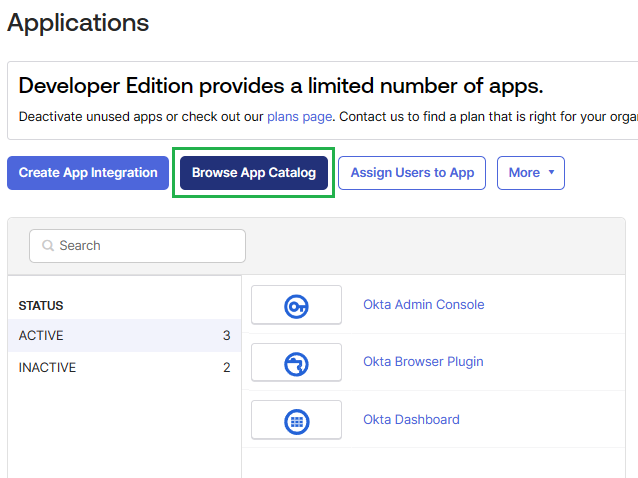This screenshot has width=638, height=478.
Task: Filter by INACTIVE status
Action: (125, 368)
